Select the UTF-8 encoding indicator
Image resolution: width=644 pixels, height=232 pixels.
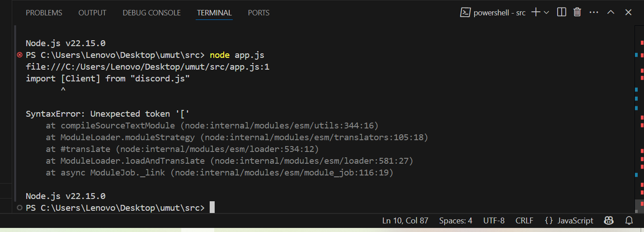(x=494, y=221)
